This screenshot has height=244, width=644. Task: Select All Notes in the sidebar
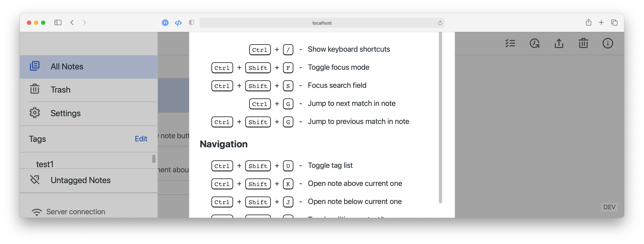coord(67,66)
